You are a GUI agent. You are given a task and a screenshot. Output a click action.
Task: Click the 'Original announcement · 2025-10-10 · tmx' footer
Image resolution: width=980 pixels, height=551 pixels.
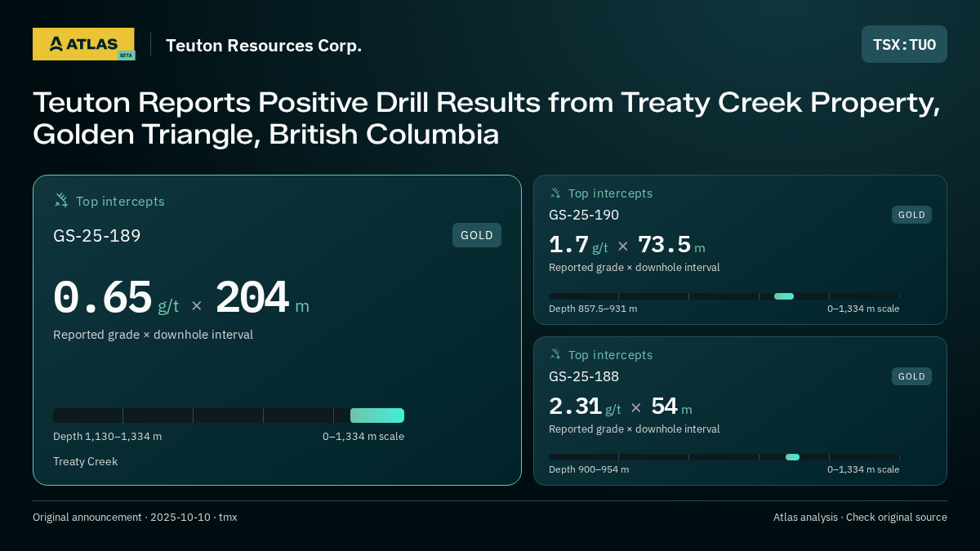tap(135, 518)
